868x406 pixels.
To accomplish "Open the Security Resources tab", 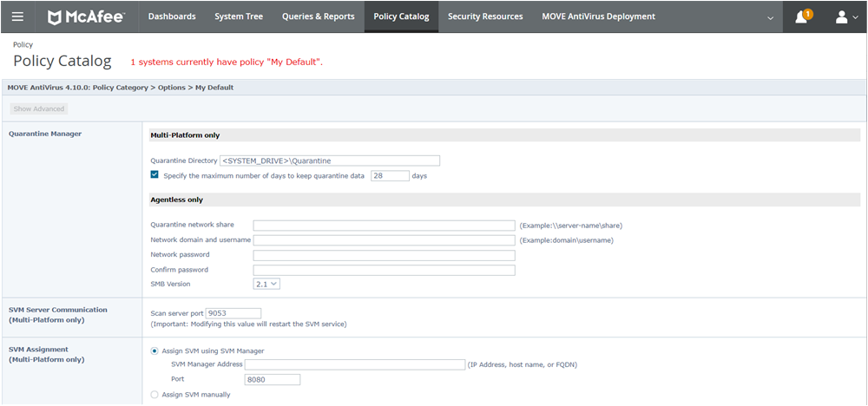I will tap(485, 16).
